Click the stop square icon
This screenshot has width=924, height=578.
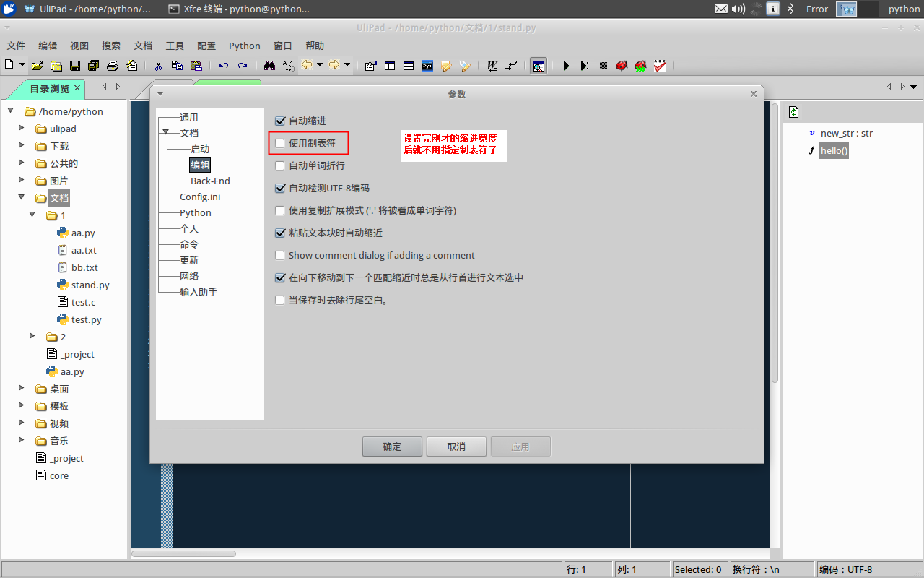click(603, 66)
